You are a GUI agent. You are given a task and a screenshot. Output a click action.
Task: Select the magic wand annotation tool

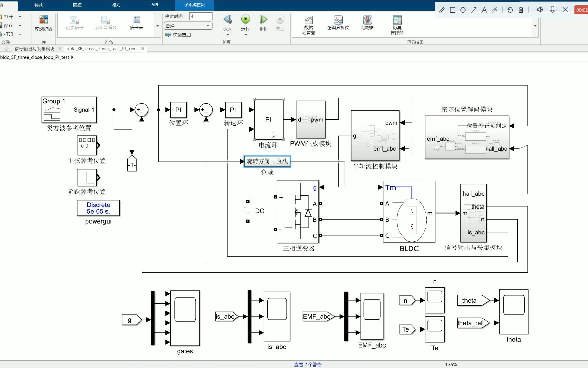(x=494, y=10)
